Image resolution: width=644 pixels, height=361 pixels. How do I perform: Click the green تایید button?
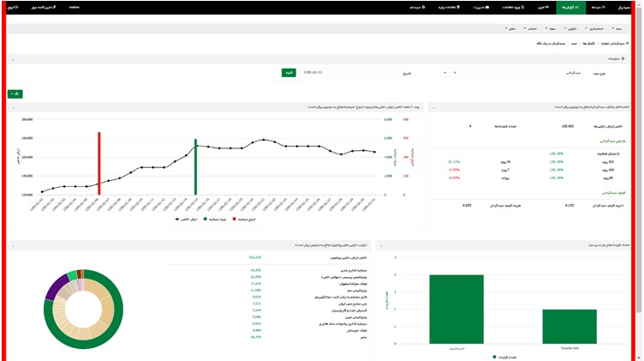289,72
